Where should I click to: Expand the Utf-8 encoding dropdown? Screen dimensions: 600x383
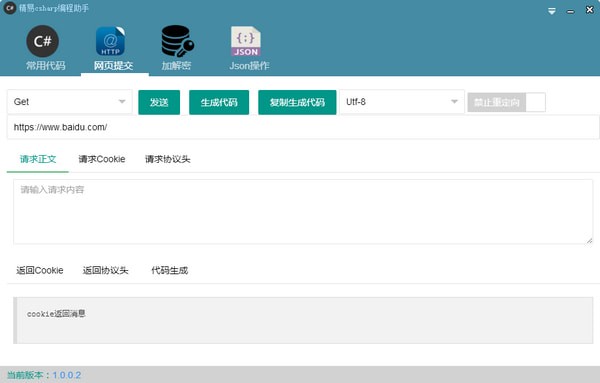pyautogui.click(x=402, y=102)
